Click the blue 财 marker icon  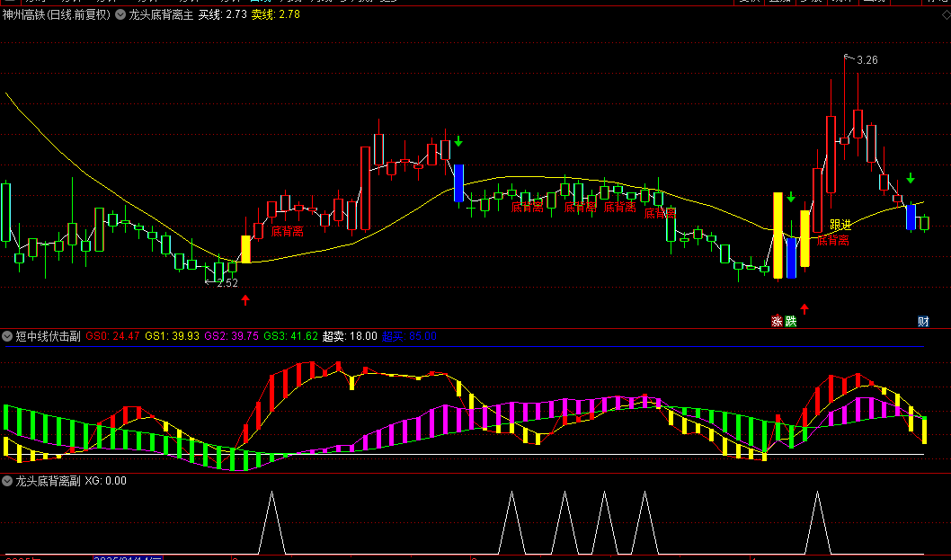click(x=923, y=321)
